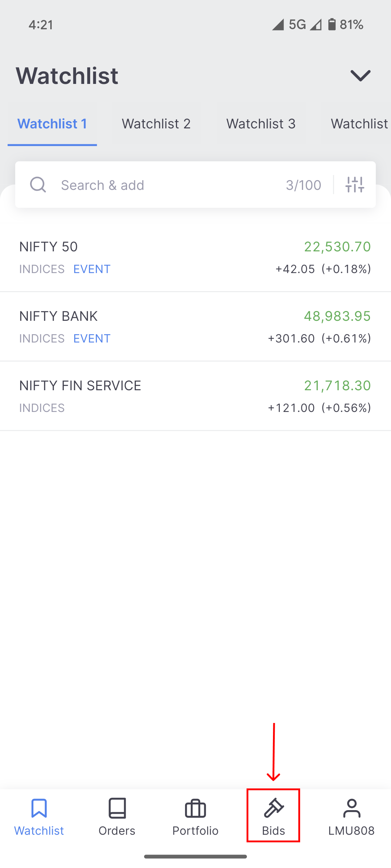Tap the 3/100 watchlist item counter
This screenshot has width=391, height=868.
[303, 185]
